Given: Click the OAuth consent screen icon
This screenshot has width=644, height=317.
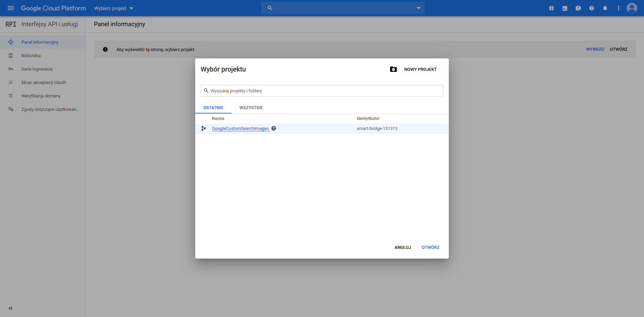Looking at the screenshot, I should pyautogui.click(x=11, y=82).
